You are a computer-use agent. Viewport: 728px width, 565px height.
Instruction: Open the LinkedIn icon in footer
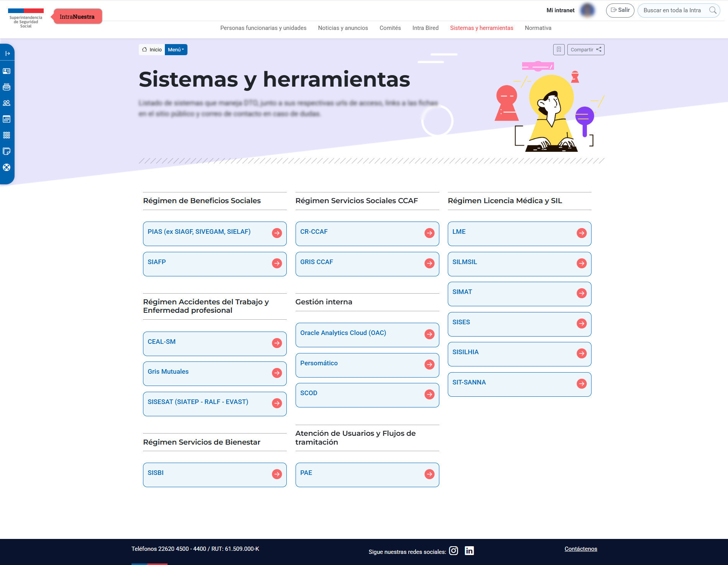(469, 551)
